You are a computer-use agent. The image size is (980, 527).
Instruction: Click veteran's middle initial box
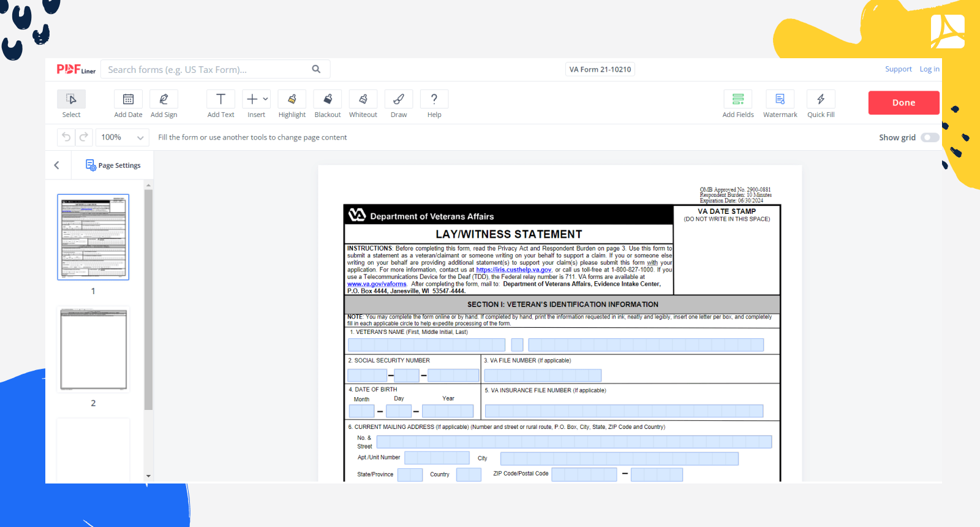pyautogui.click(x=518, y=345)
